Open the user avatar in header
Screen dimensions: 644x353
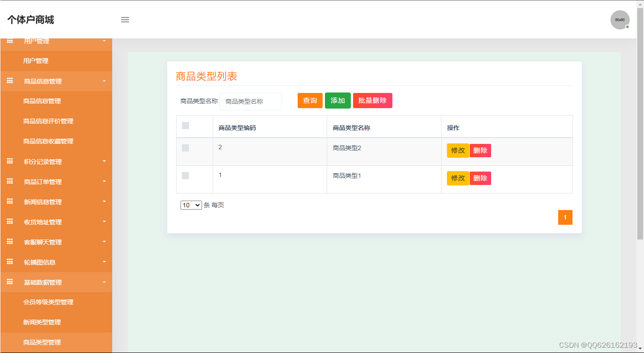620,20
